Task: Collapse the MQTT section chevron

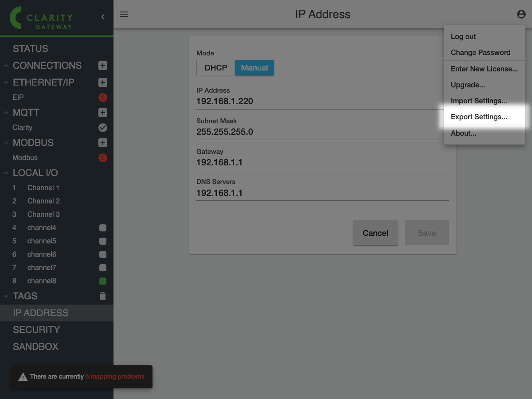Action: [x=6, y=113]
